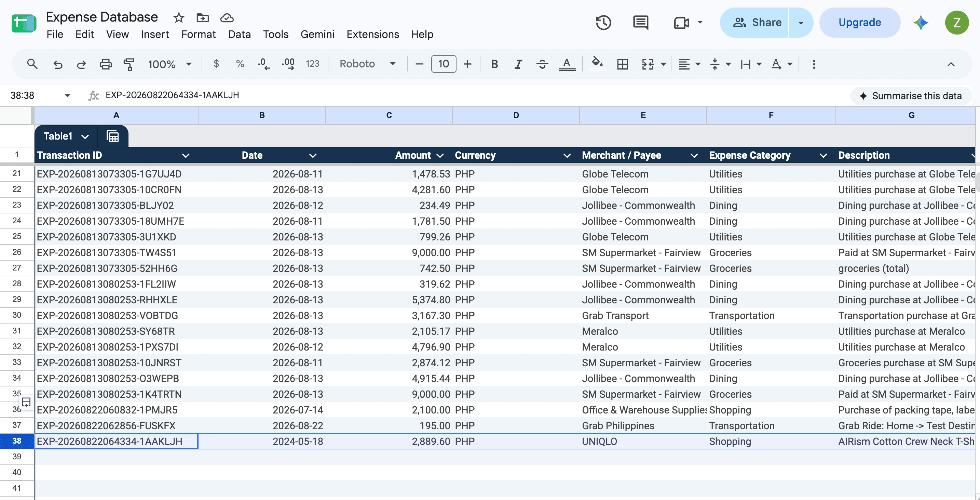Open version history clock icon
The height and width of the screenshot is (500, 980).
(603, 23)
